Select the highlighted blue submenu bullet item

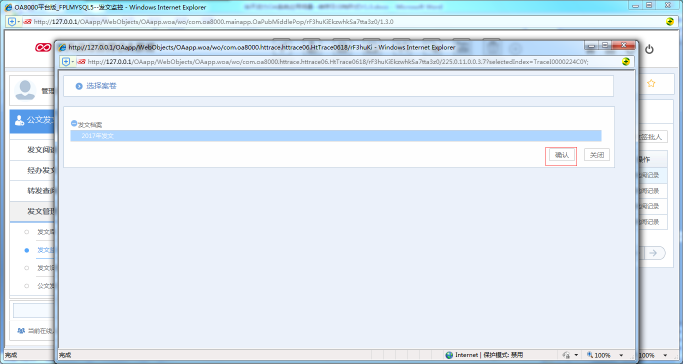tap(27, 250)
